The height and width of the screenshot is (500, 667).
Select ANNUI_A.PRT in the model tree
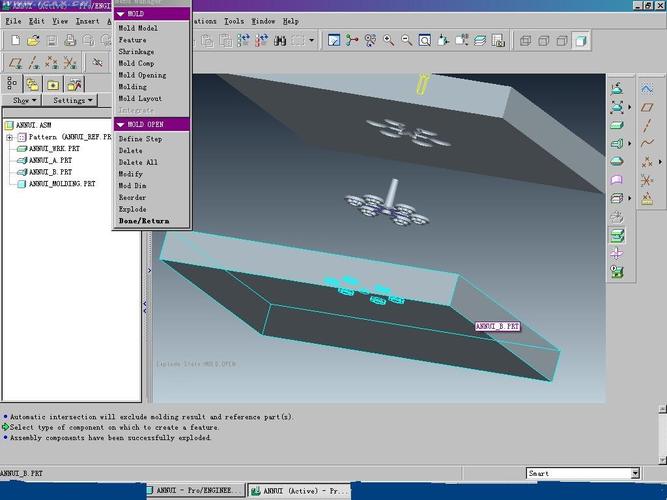pyautogui.click(x=44, y=160)
